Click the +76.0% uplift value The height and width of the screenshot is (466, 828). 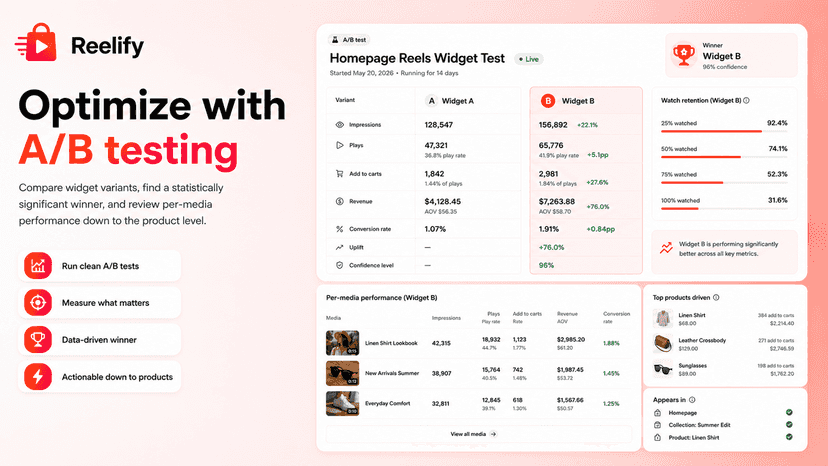pyautogui.click(x=551, y=247)
